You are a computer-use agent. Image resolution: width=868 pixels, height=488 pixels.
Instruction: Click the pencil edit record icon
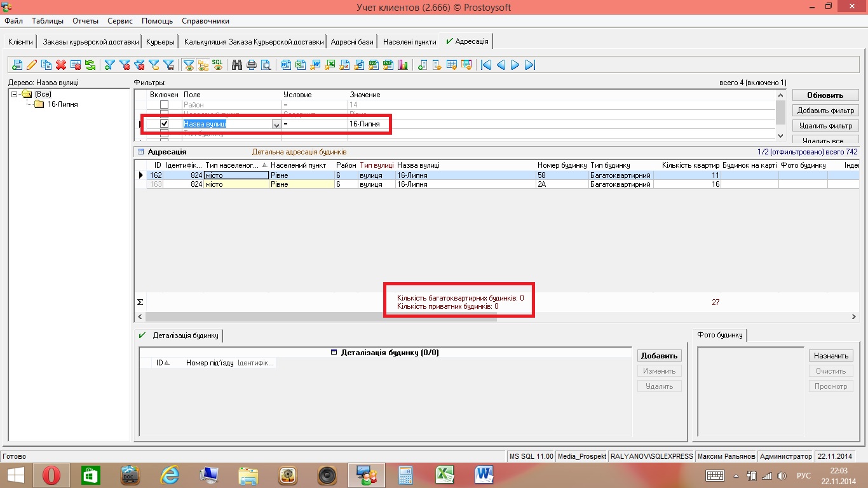[x=32, y=65]
